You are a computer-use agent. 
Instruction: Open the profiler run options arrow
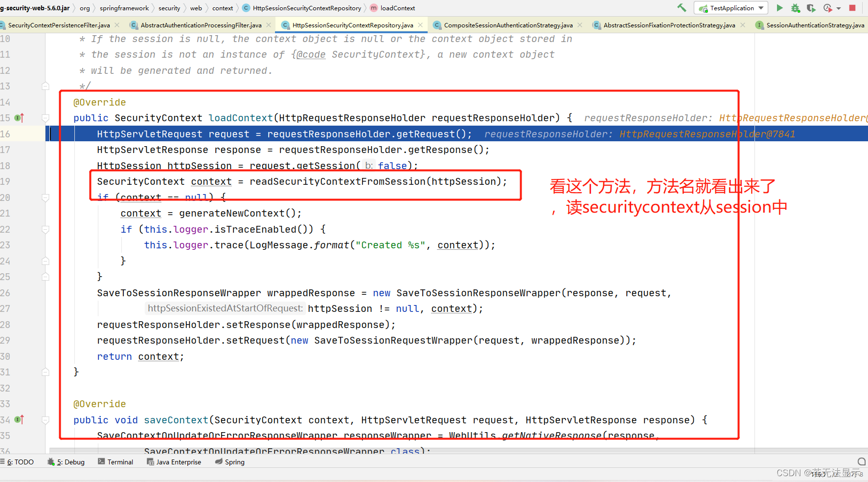[x=839, y=8]
